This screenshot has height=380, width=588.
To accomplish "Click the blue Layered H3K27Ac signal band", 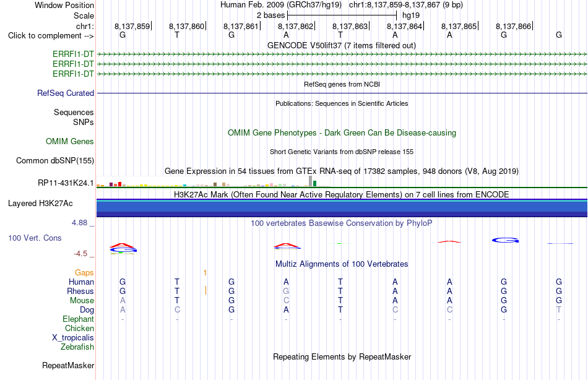I will tap(342, 208).
